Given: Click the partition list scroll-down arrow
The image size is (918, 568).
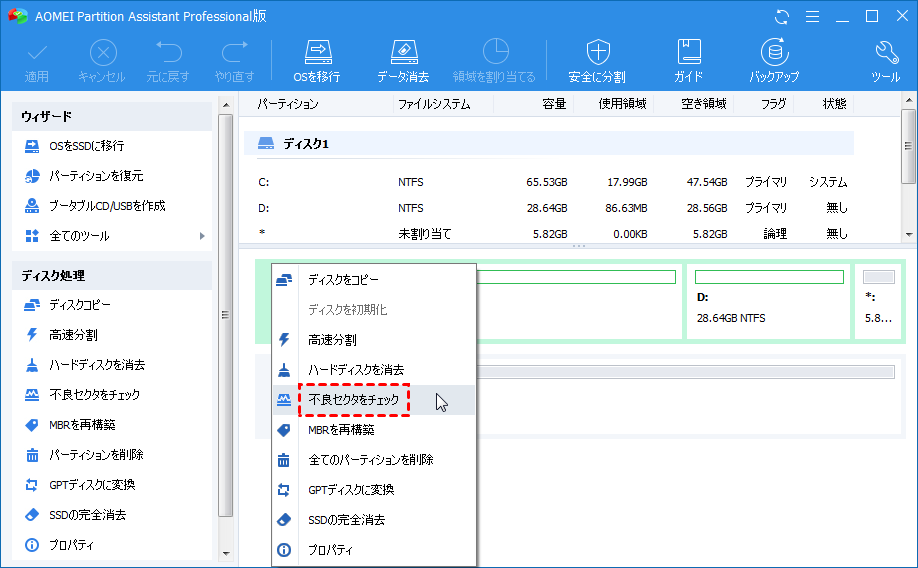Looking at the screenshot, I should click(909, 234).
